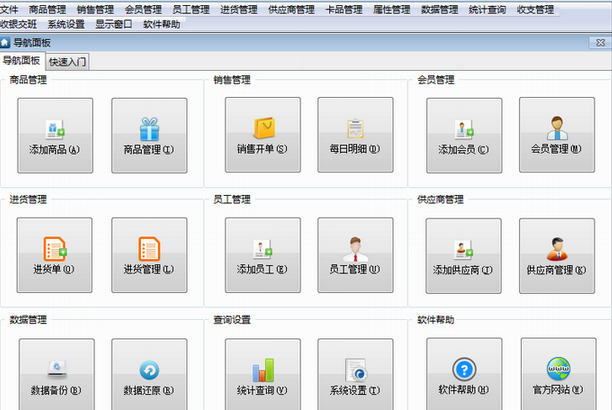Screen dimensions: 612x410
Task: Visit 官方网站 (W) globe tile
Action: pyautogui.click(x=559, y=374)
